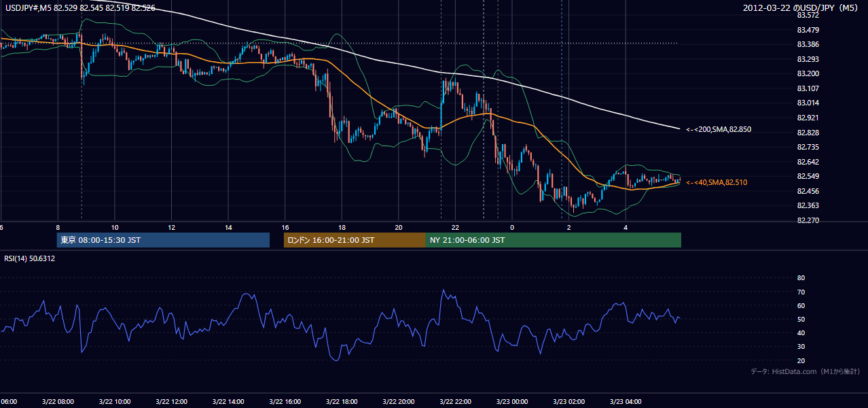Click the '3/22 22:00' bottom time label
The image size is (868, 408).
point(455,401)
